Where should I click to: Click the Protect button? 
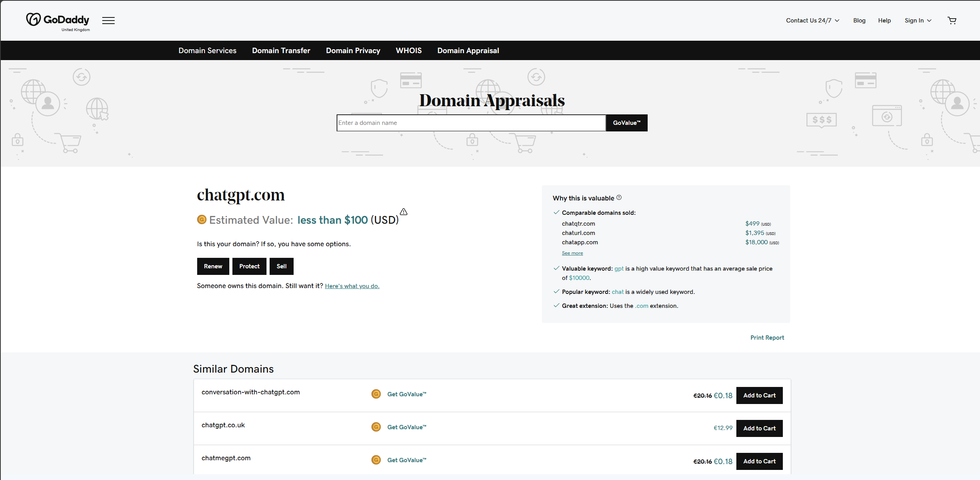point(249,266)
